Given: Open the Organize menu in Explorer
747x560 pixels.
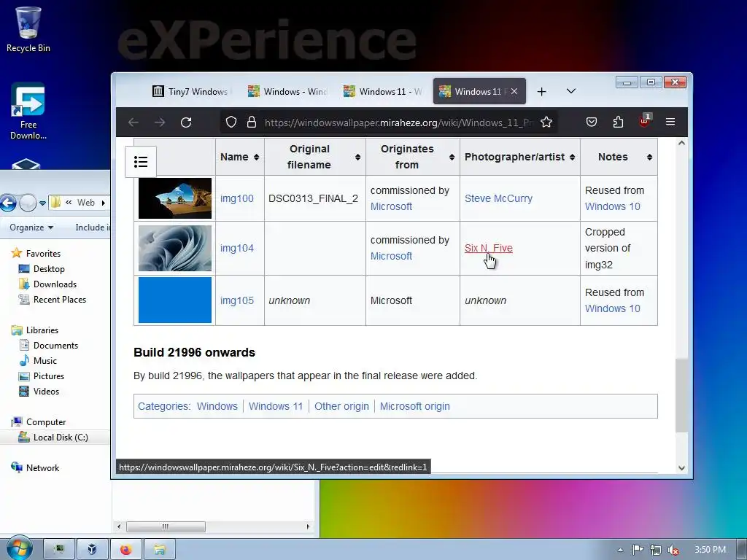Looking at the screenshot, I should tap(31, 227).
